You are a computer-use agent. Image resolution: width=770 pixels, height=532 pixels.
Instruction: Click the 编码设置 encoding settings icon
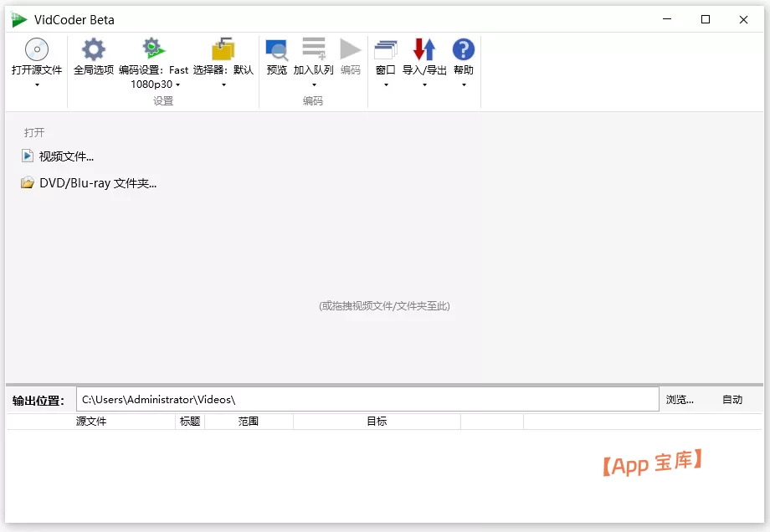151,48
